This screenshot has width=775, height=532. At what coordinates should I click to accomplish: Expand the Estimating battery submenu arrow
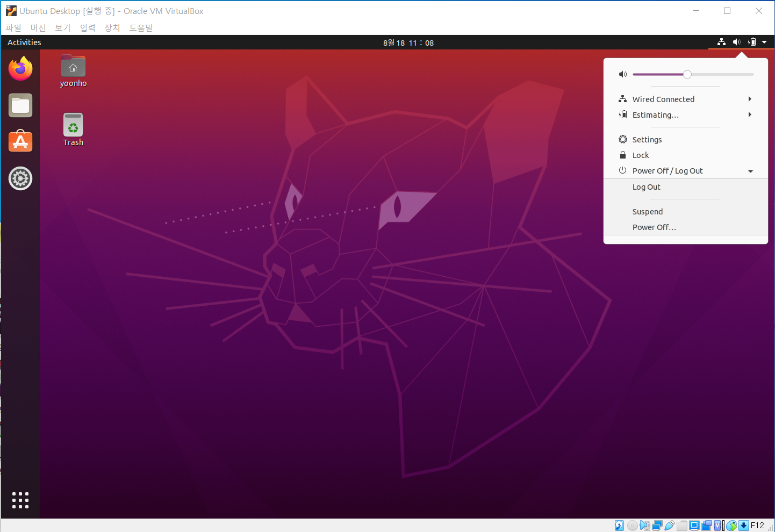(x=750, y=114)
